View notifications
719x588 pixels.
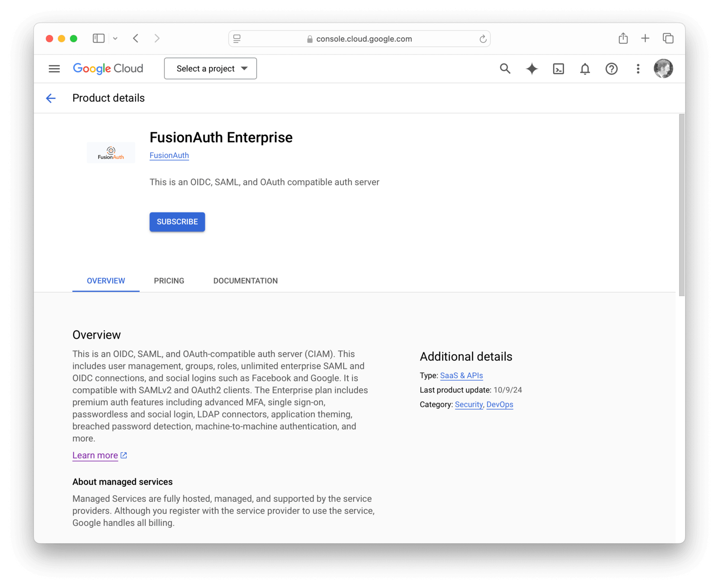585,69
